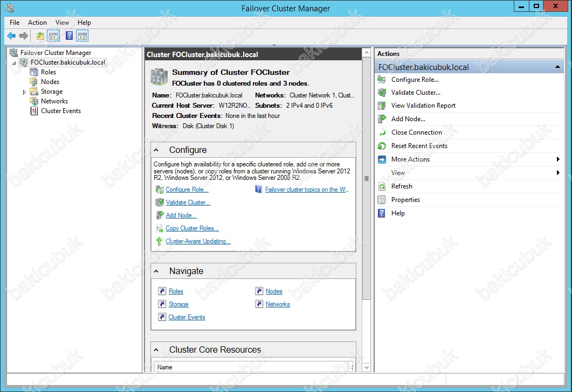Click the center pane scroll up arrow
Viewport: 572px width, 392px height.
367,53
